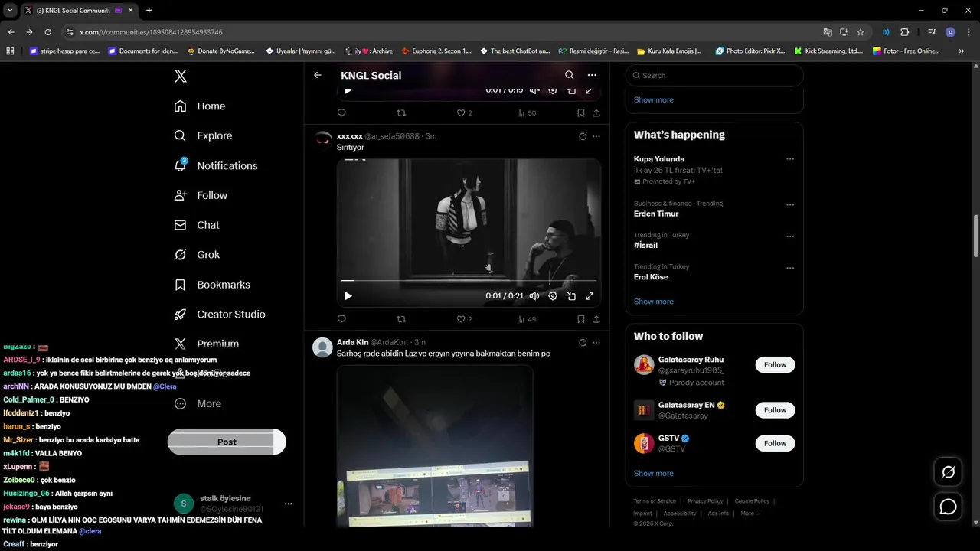This screenshot has height=551, width=980.
Task: Search inside KNGL Social community
Action: click(569, 75)
